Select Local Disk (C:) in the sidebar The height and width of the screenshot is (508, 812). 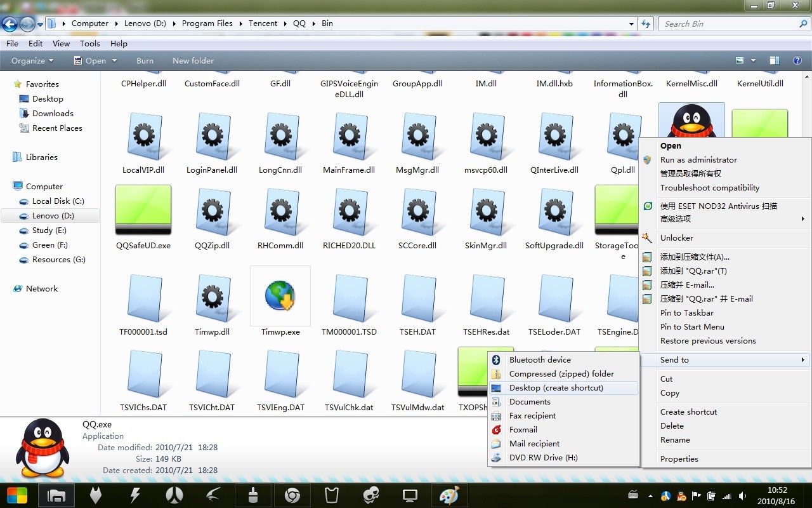click(58, 201)
